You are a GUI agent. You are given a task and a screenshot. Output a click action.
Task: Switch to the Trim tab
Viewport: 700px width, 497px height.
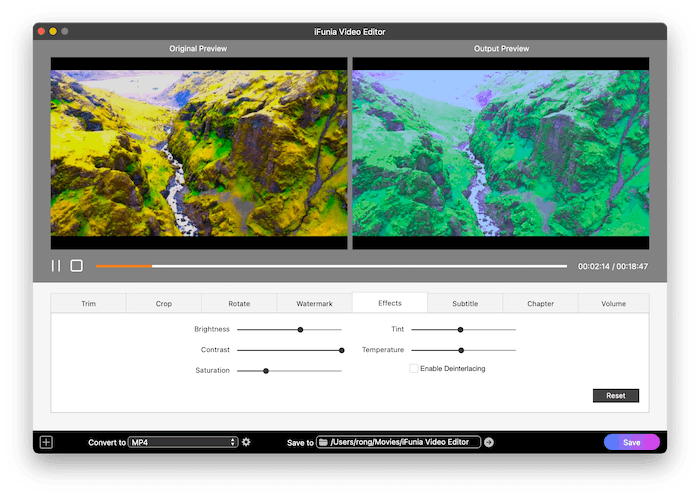88,303
